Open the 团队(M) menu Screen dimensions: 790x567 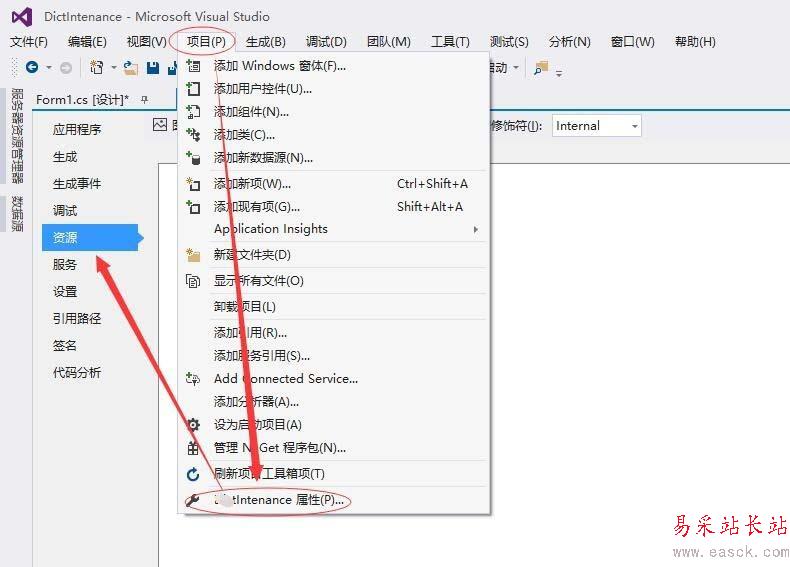tap(388, 42)
